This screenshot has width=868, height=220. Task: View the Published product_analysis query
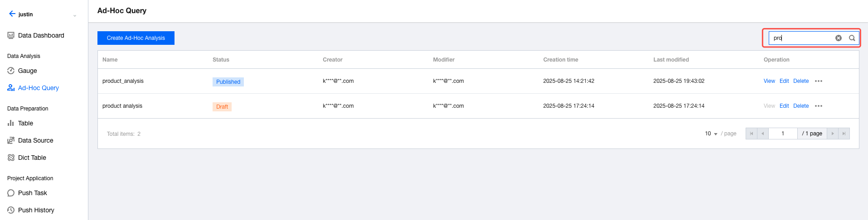click(x=769, y=81)
